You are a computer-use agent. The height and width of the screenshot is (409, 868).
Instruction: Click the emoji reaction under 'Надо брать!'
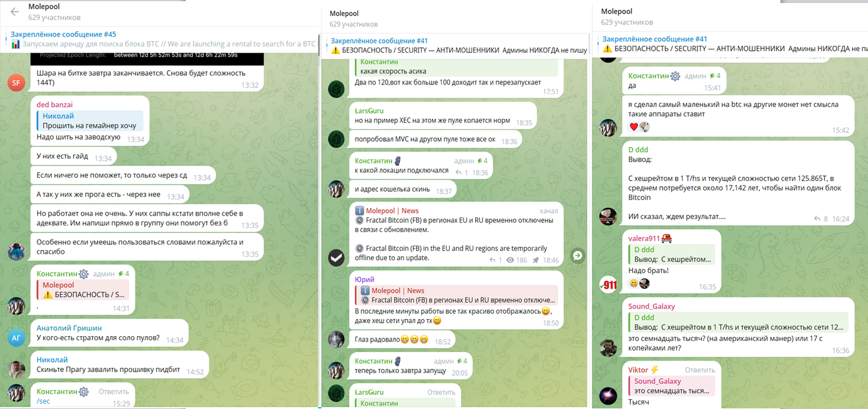point(634,283)
